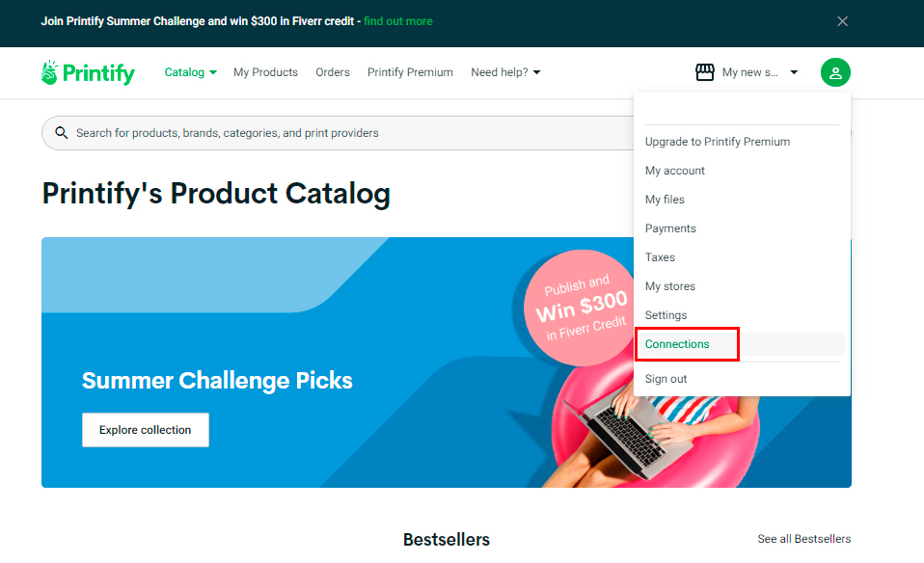924x563 pixels.
Task: Open Printify Premium from top navigation
Action: click(410, 72)
